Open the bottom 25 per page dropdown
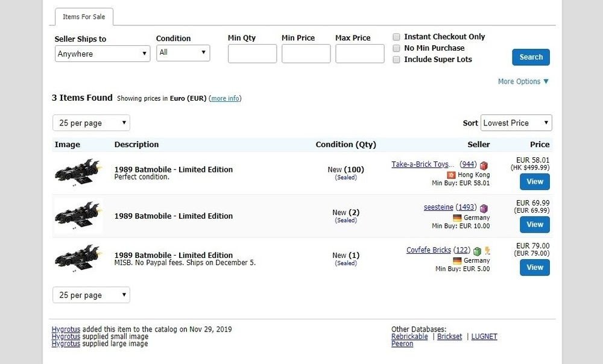 [x=91, y=295]
